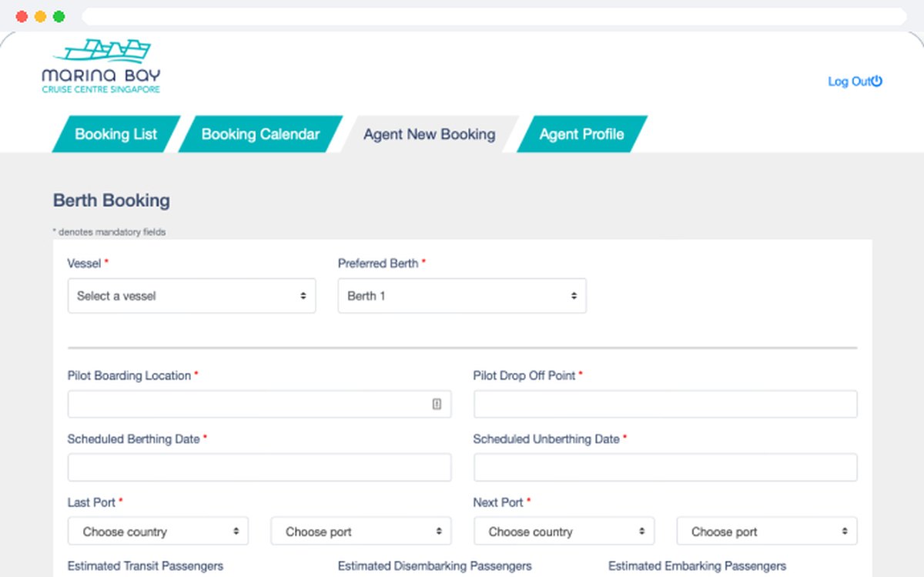Viewport: 924px width, 577px height.
Task: Select the Agent New Booking tab
Action: point(429,134)
